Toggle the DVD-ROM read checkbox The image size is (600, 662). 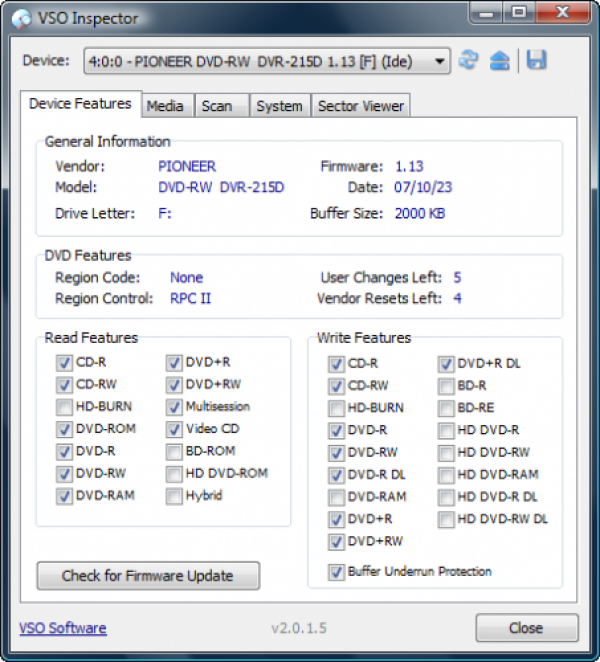tap(64, 429)
